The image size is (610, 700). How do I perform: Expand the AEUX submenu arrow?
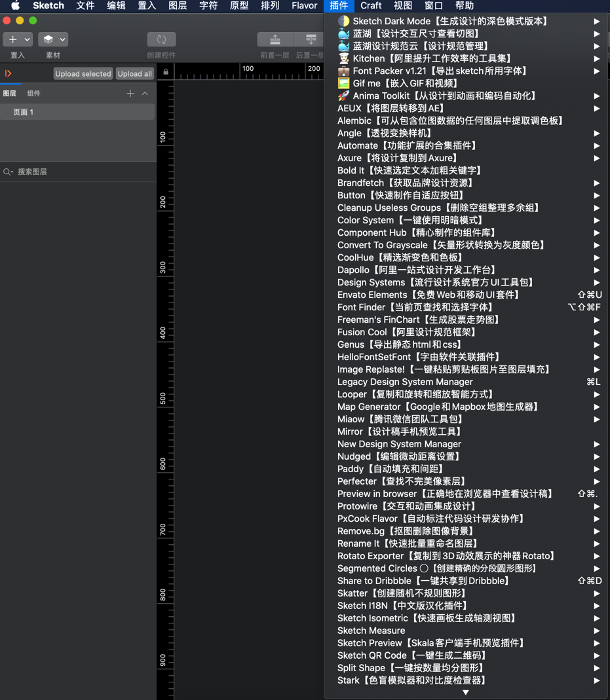tap(597, 109)
